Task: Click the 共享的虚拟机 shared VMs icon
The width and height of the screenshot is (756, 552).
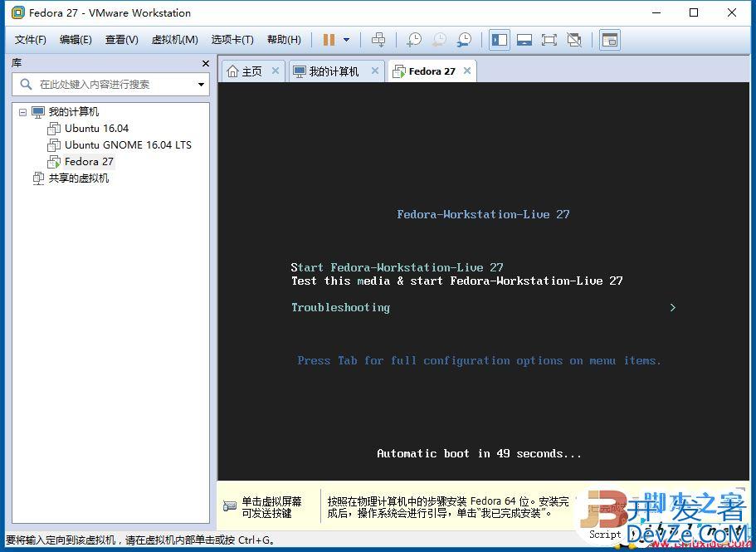Action: (38, 178)
